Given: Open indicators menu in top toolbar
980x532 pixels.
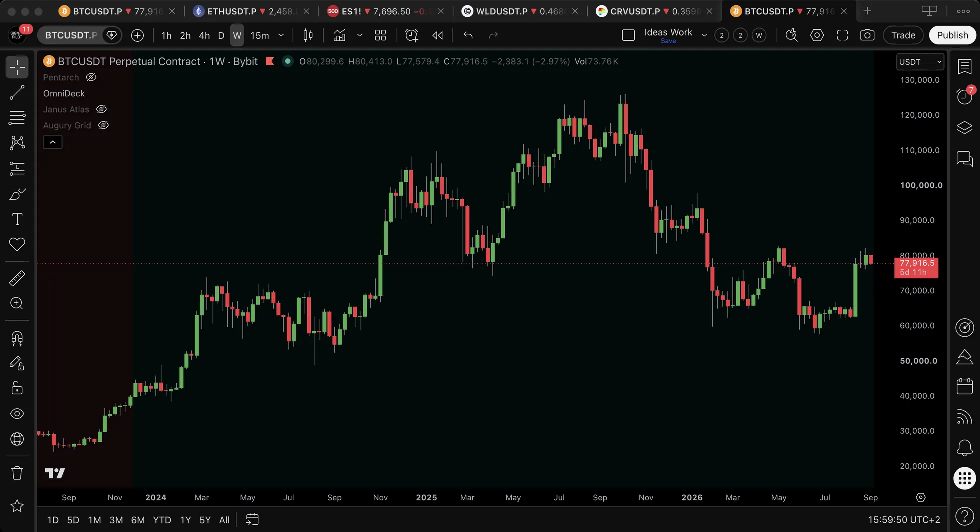Looking at the screenshot, I should [x=339, y=35].
